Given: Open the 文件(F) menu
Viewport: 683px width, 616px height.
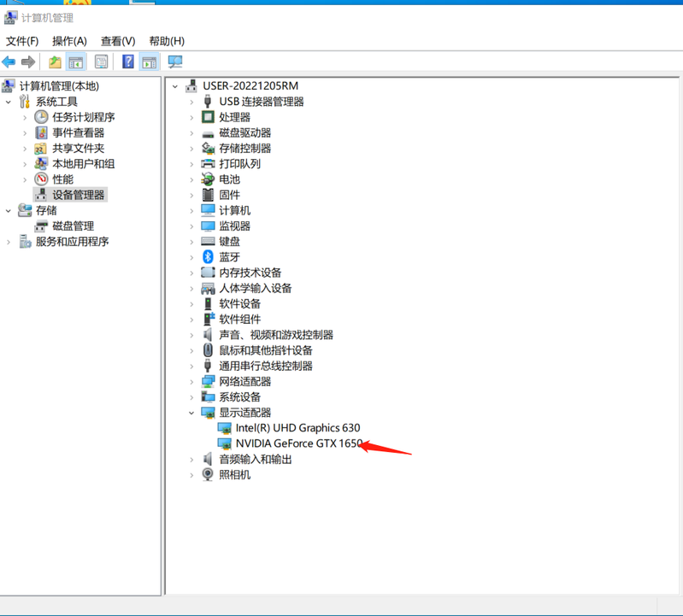Looking at the screenshot, I should coord(22,40).
